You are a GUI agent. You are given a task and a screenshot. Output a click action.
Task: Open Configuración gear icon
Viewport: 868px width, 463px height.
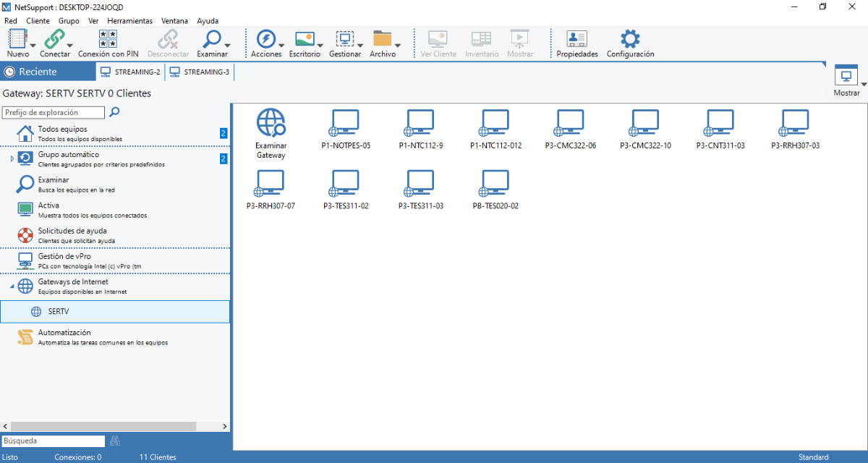[x=630, y=40]
